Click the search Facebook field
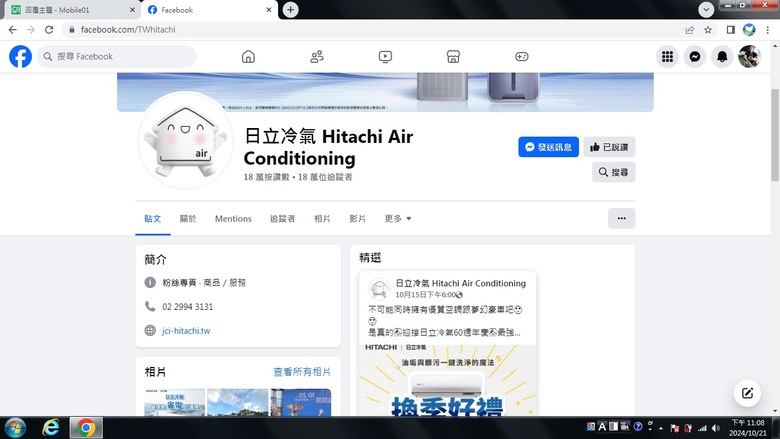 coord(116,57)
